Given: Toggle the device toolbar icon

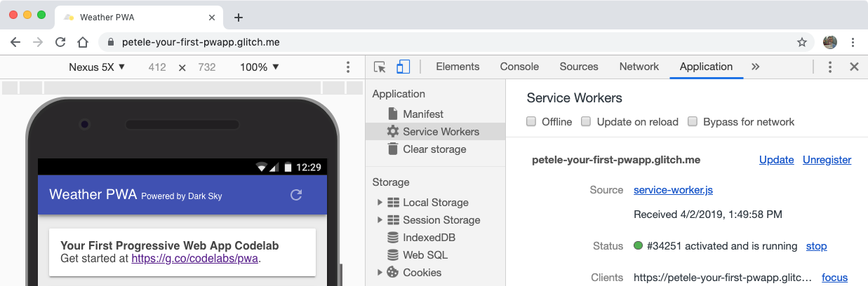Looking at the screenshot, I should [x=403, y=67].
